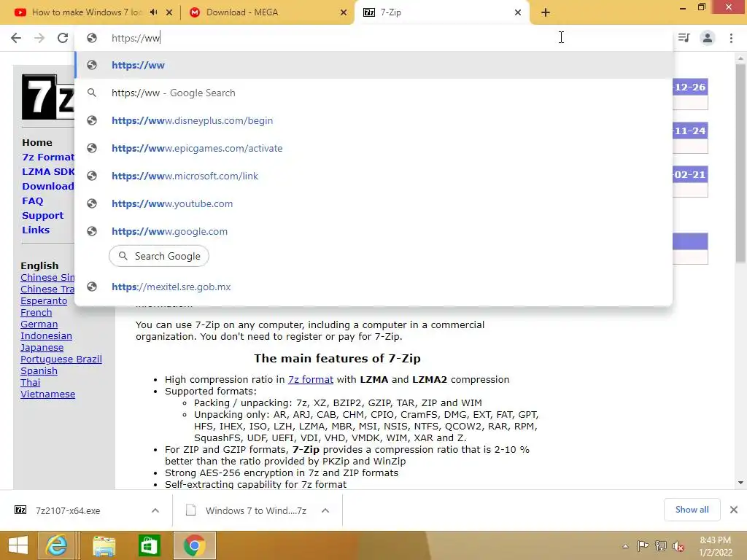Switch language to French
The height and width of the screenshot is (560, 747).
pyautogui.click(x=36, y=312)
